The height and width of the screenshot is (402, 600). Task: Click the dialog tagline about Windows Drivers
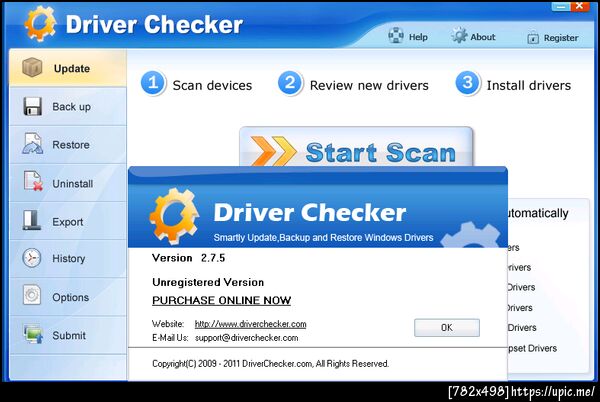click(323, 238)
